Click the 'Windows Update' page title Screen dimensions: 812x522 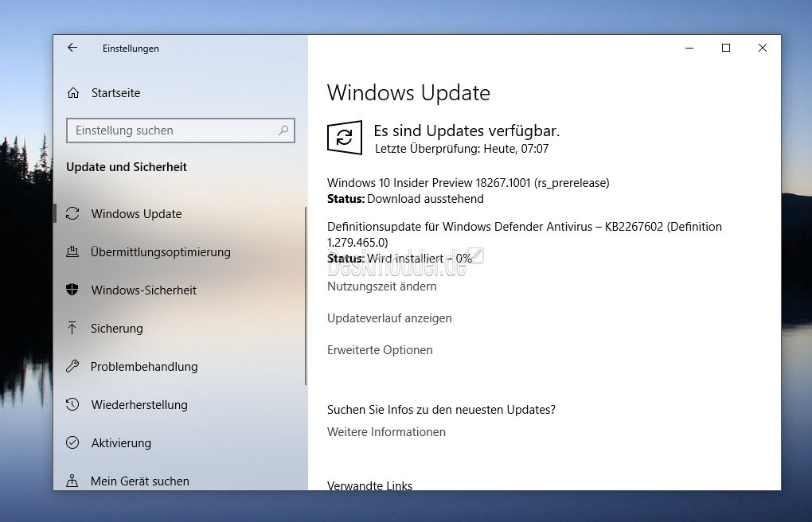click(x=408, y=92)
